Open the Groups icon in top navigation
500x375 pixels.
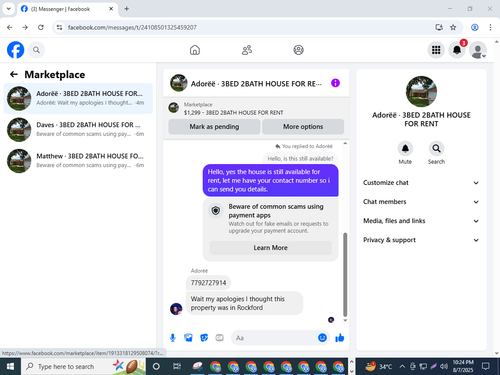(x=298, y=50)
